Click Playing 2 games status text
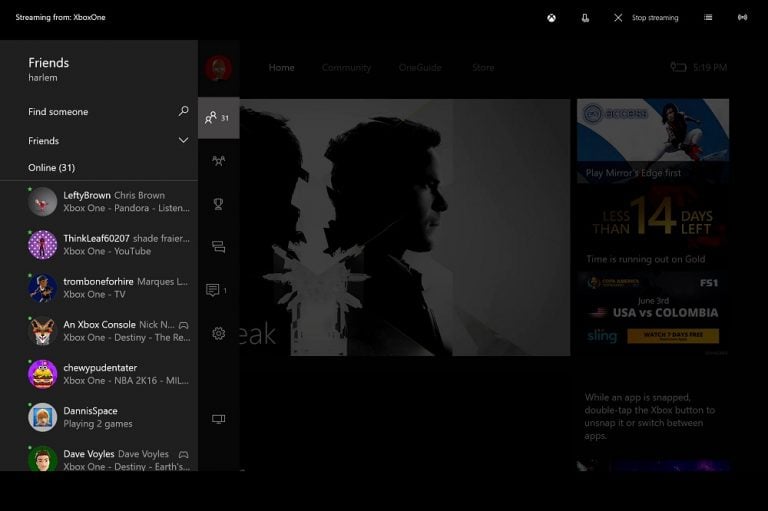Viewport: 768px width, 511px height. [98, 424]
